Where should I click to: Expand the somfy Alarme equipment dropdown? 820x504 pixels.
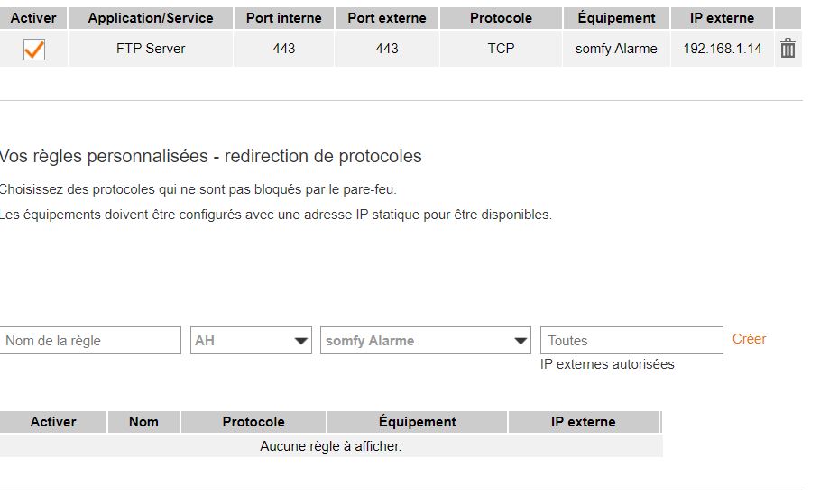click(426, 340)
